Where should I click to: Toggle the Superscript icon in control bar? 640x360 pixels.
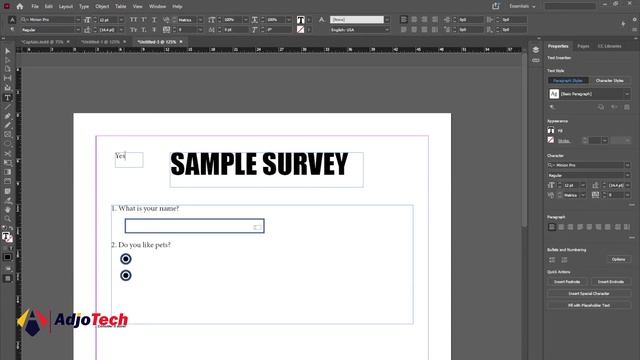click(x=144, y=20)
